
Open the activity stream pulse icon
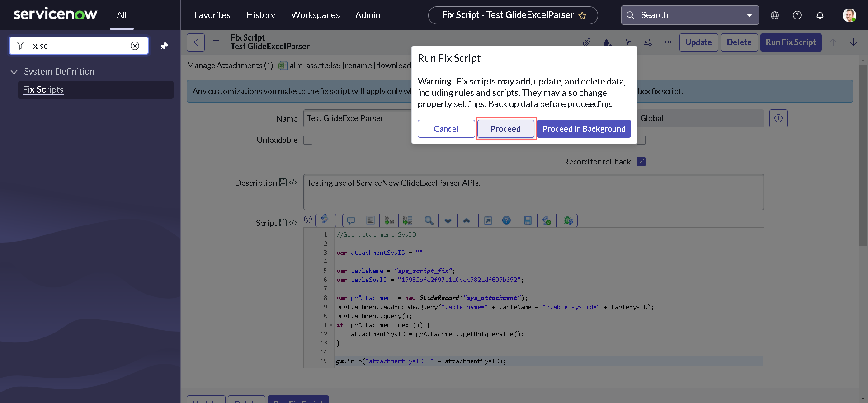point(627,42)
